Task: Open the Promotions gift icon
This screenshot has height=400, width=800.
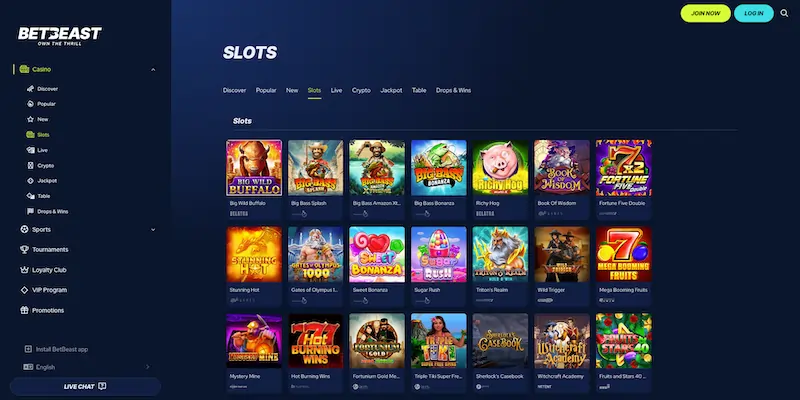Action: (24, 310)
